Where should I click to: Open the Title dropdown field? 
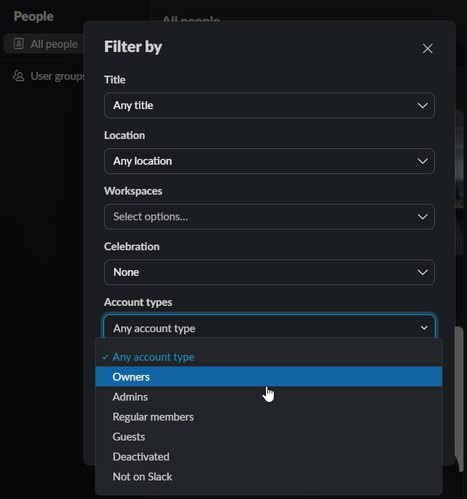(x=269, y=106)
